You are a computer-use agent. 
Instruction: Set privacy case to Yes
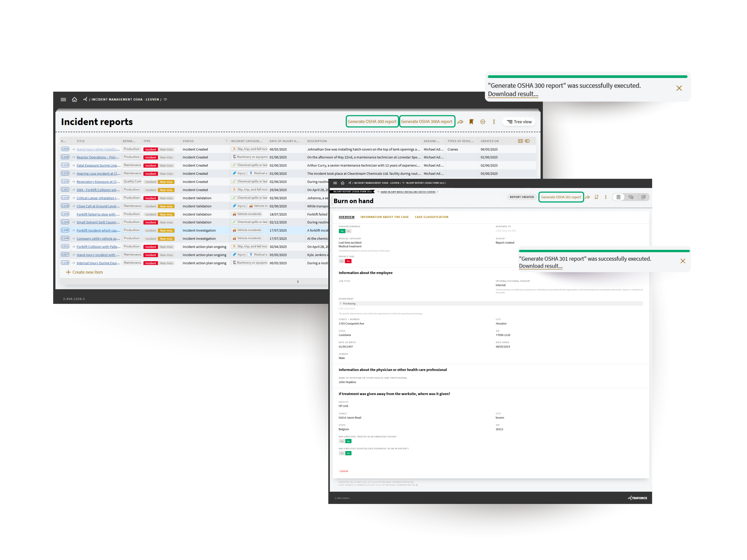(348, 261)
